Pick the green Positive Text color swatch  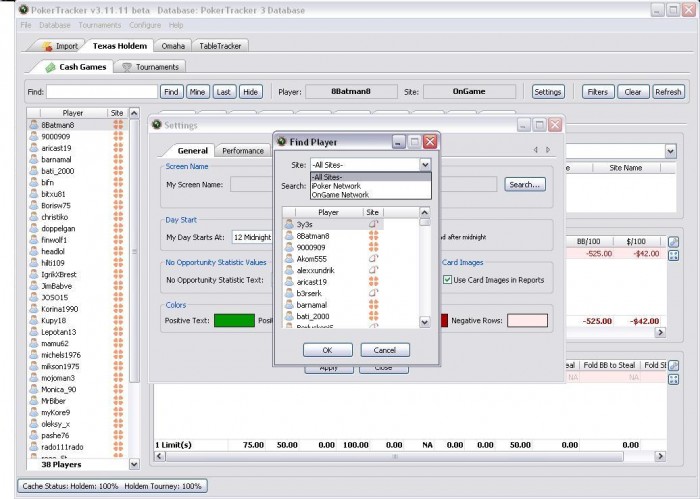pos(234,320)
